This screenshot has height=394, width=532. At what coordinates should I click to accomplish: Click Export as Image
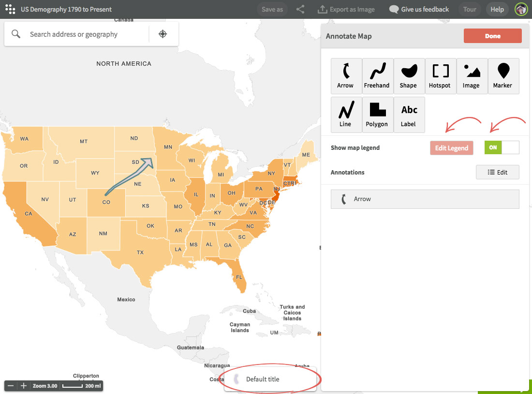tap(346, 10)
